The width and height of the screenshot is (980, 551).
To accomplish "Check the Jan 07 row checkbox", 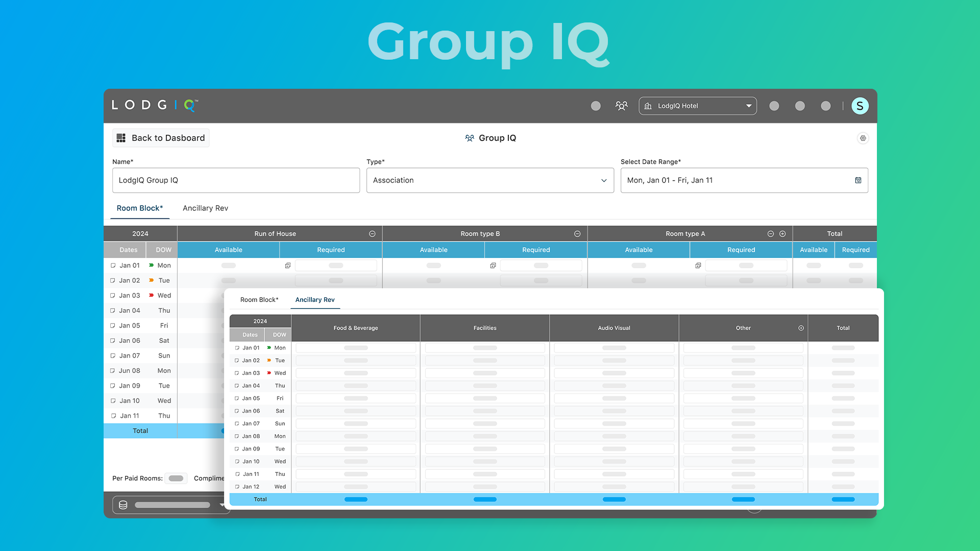I will pyautogui.click(x=113, y=356).
